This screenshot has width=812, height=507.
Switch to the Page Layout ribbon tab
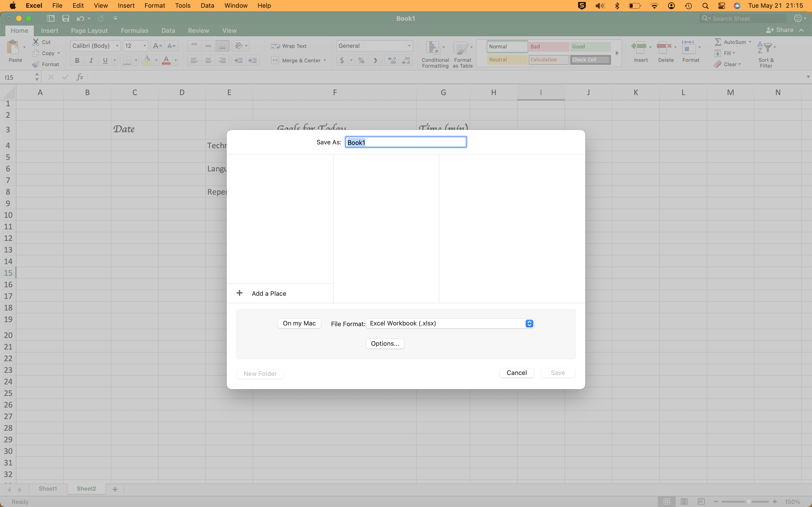point(89,30)
